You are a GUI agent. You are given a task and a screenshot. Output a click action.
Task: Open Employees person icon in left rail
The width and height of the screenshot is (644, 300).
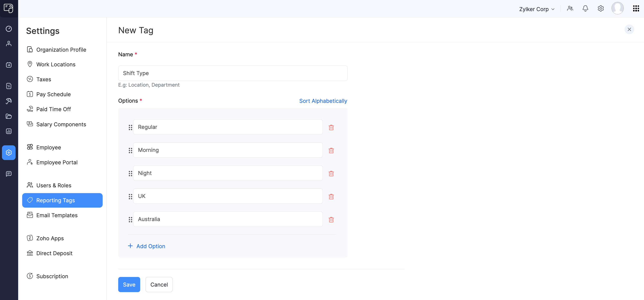[x=9, y=44]
